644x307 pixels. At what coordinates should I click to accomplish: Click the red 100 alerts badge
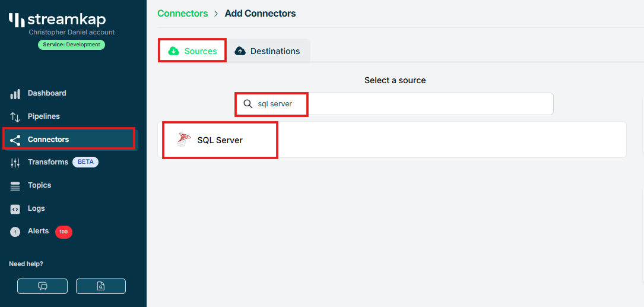pos(64,232)
